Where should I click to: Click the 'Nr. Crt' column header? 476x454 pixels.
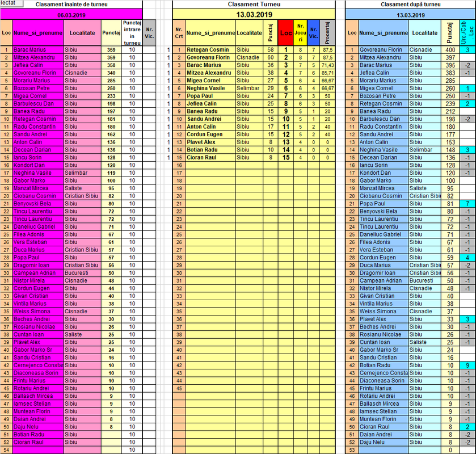pos(179,33)
